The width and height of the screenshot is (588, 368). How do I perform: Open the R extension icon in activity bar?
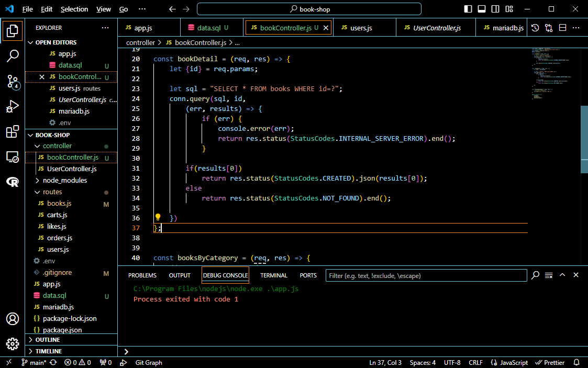click(13, 182)
